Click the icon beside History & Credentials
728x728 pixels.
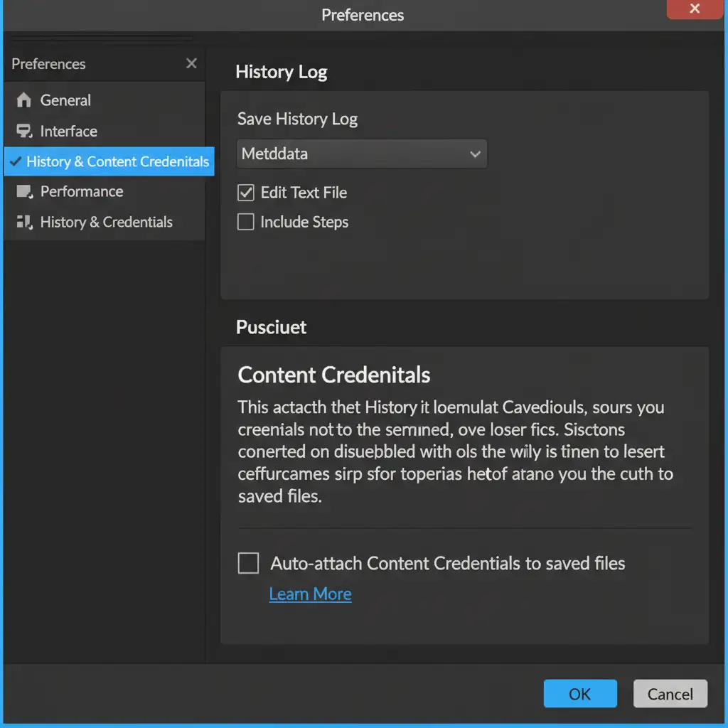pos(24,223)
